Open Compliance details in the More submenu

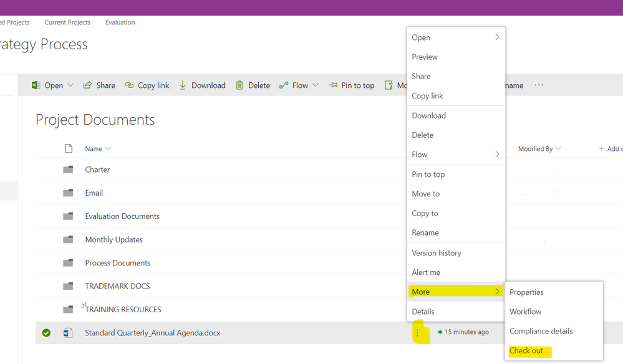[x=541, y=331]
